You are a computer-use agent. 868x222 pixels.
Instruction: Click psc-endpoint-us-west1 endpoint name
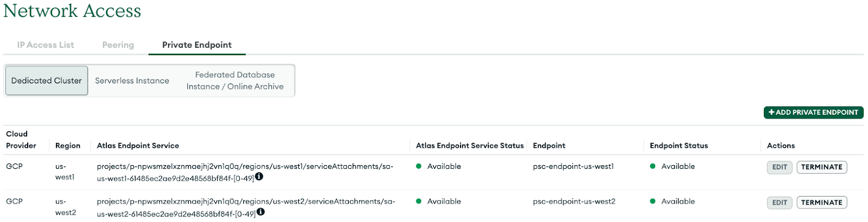[x=573, y=166]
